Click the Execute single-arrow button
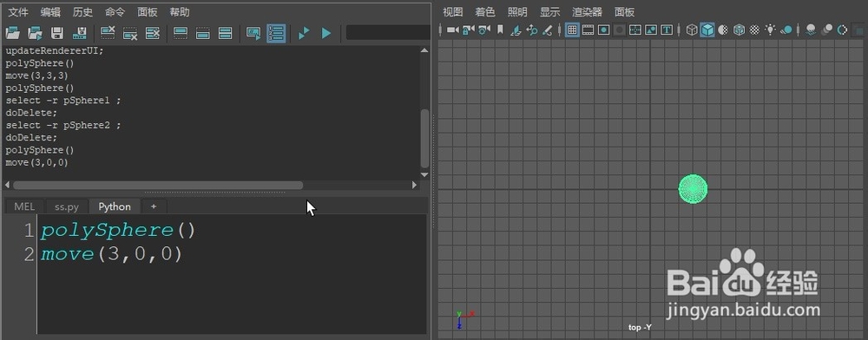The image size is (868, 340). (x=326, y=33)
